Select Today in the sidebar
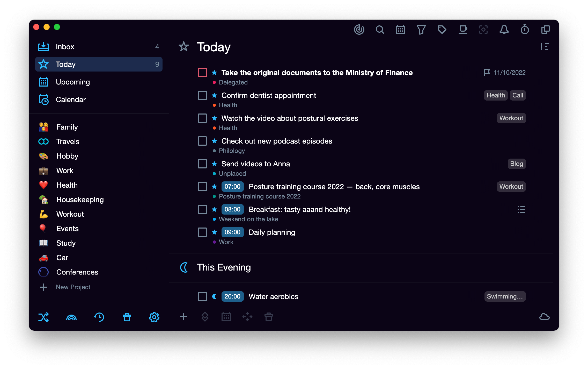588x369 pixels. (x=99, y=64)
